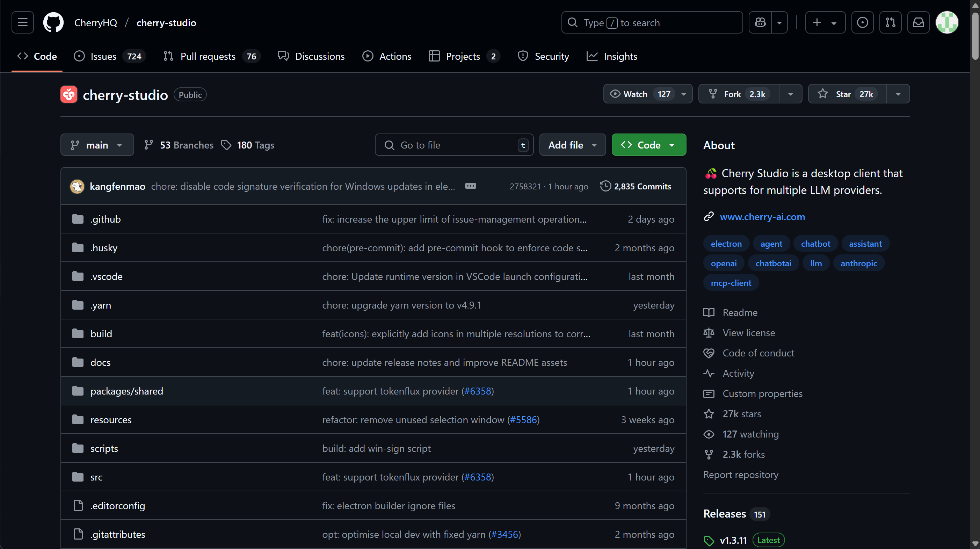
Task: Switch to the Pull requests tab
Action: (x=212, y=56)
